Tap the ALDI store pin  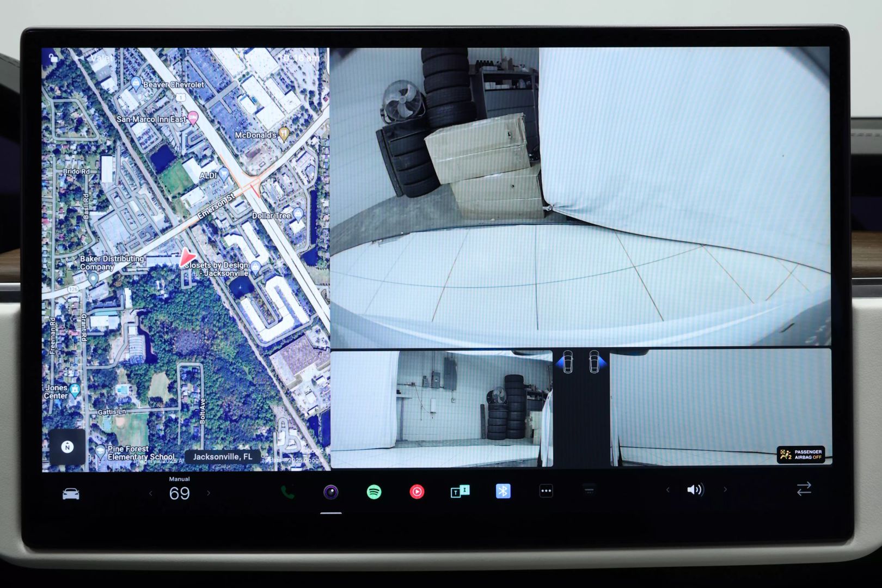pyautogui.click(x=223, y=174)
